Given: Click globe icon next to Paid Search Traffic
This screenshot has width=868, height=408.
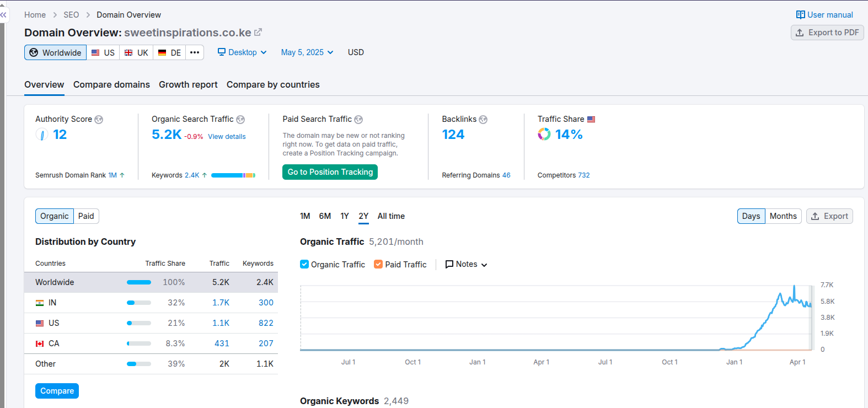Looking at the screenshot, I should pyautogui.click(x=358, y=120).
